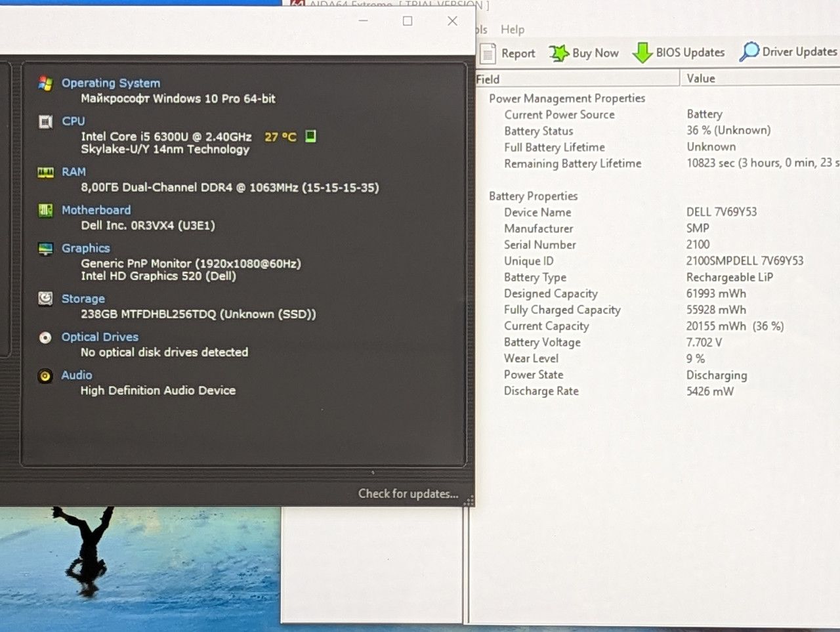
Task: Click the Operating System Windows flag icon
Action: click(45, 83)
